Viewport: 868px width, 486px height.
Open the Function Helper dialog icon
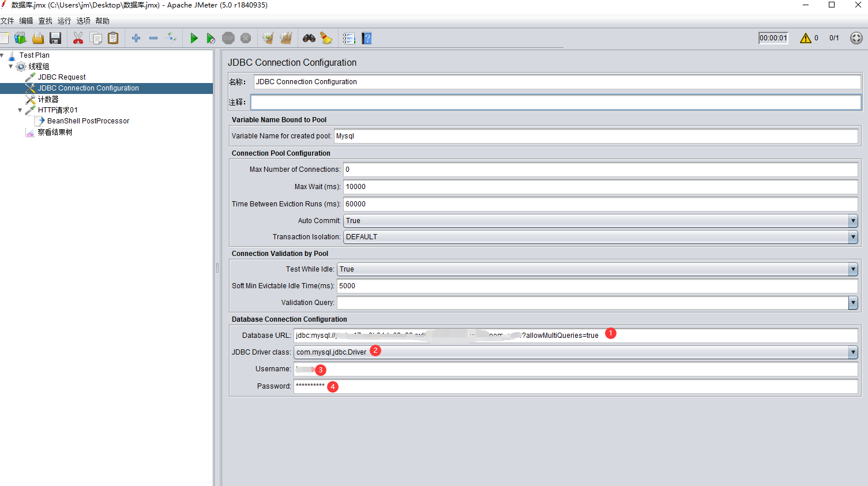tap(349, 38)
